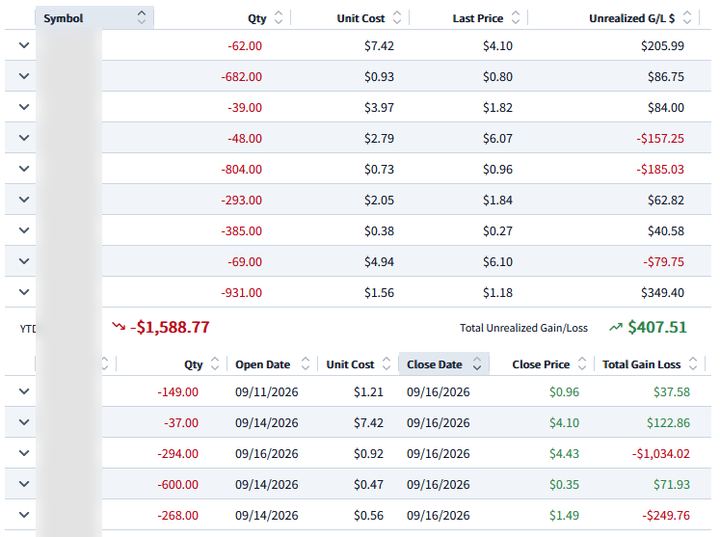Click sort arrows beside Unrealized G/L $

(x=687, y=18)
